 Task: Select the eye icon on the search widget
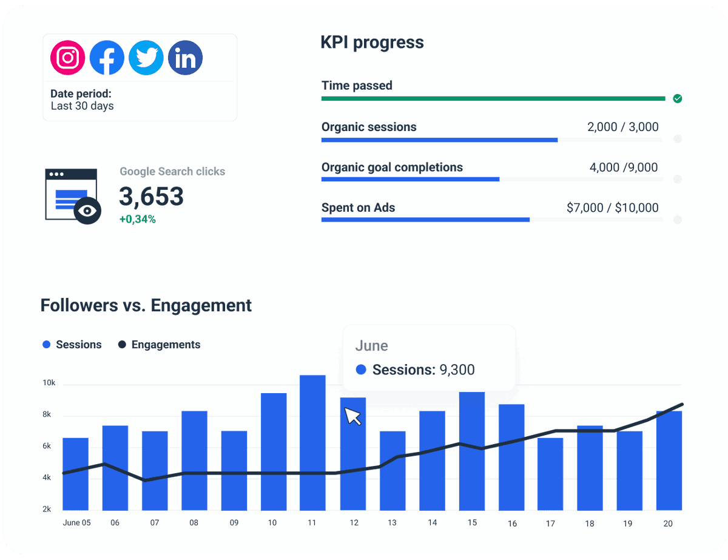pyautogui.click(x=86, y=211)
